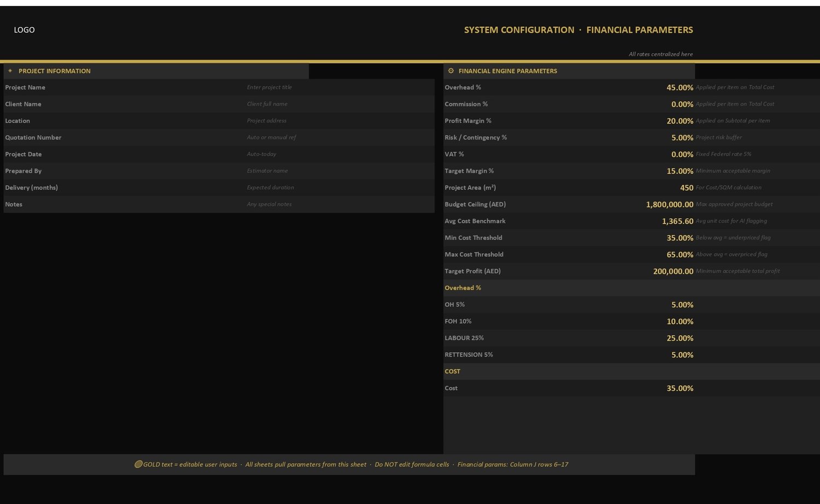Image resolution: width=820 pixels, height=504 pixels.
Task: Click the gold Overhead % subsection heading
Action: (462, 288)
